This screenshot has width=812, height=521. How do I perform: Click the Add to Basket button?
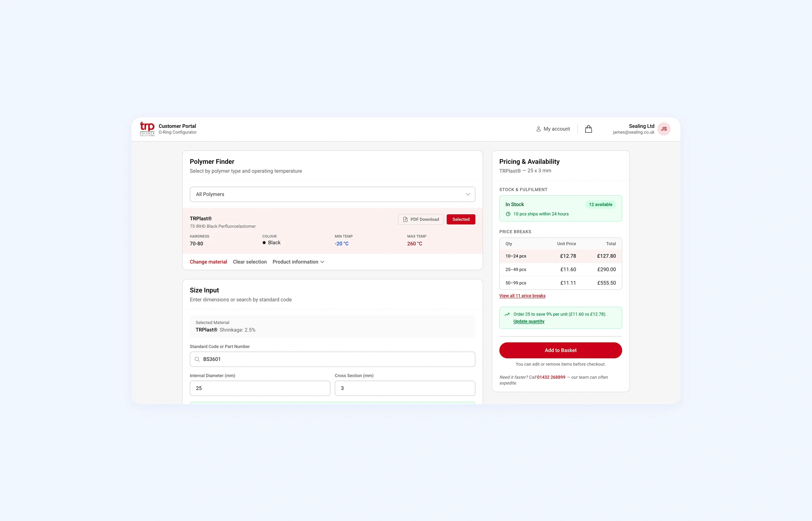pos(560,350)
